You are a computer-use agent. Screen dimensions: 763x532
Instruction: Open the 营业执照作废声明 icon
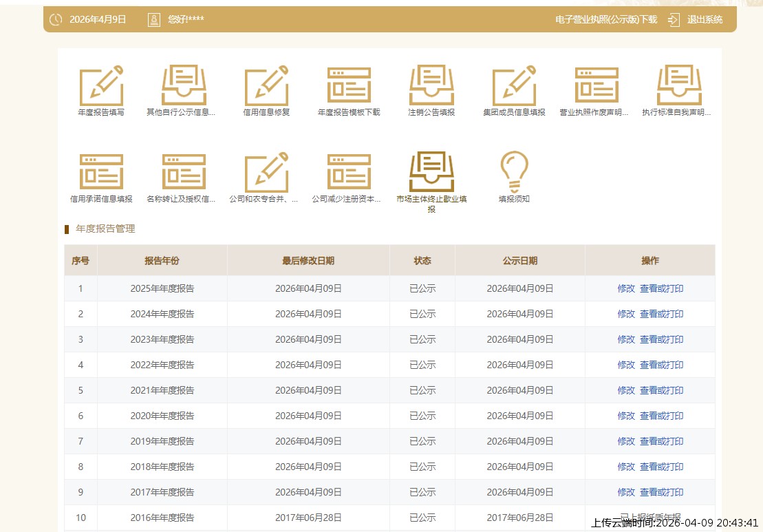point(597,87)
